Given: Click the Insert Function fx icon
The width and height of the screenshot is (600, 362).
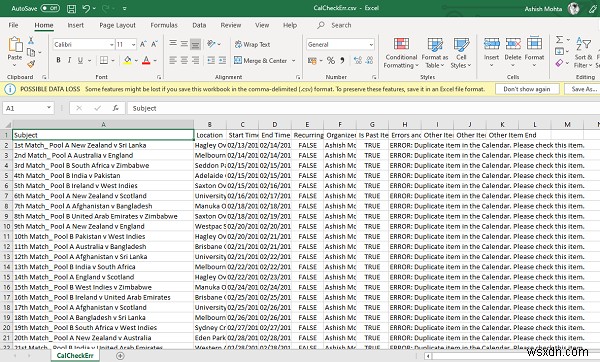Looking at the screenshot, I should click(x=116, y=108).
